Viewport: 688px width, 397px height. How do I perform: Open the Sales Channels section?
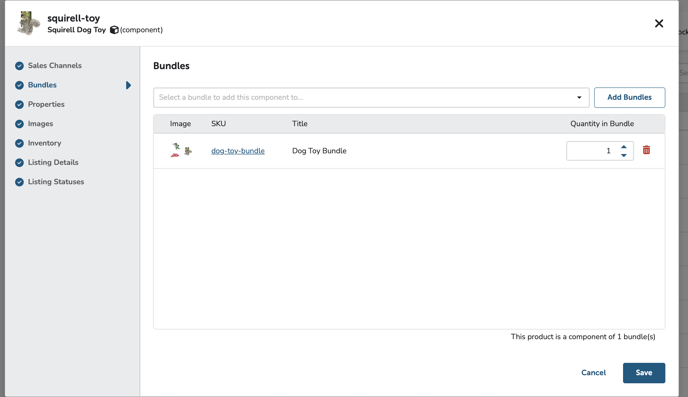tap(55, 65)
